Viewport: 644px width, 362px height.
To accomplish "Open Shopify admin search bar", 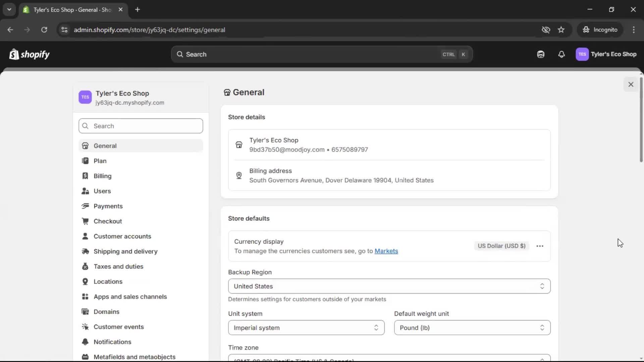I will coord(320,54).
